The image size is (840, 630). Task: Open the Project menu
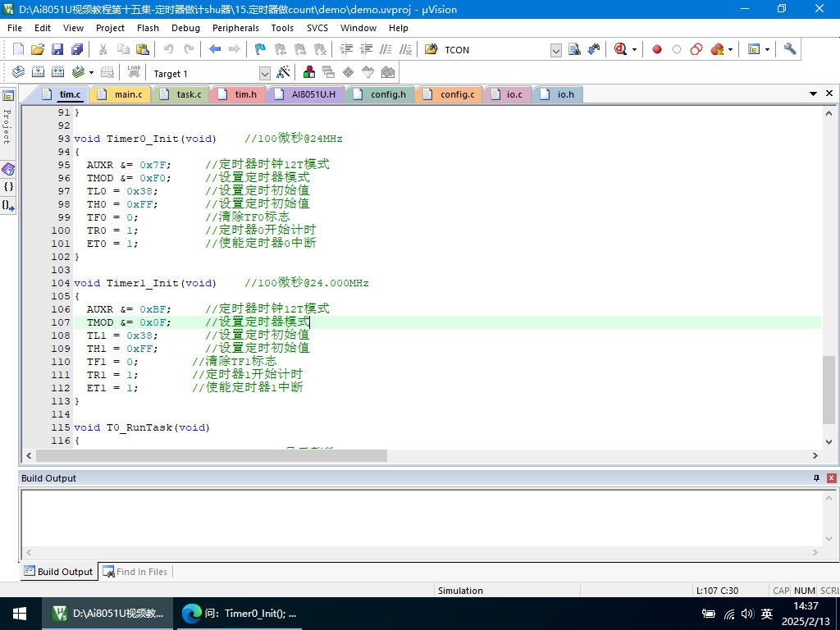110,28
